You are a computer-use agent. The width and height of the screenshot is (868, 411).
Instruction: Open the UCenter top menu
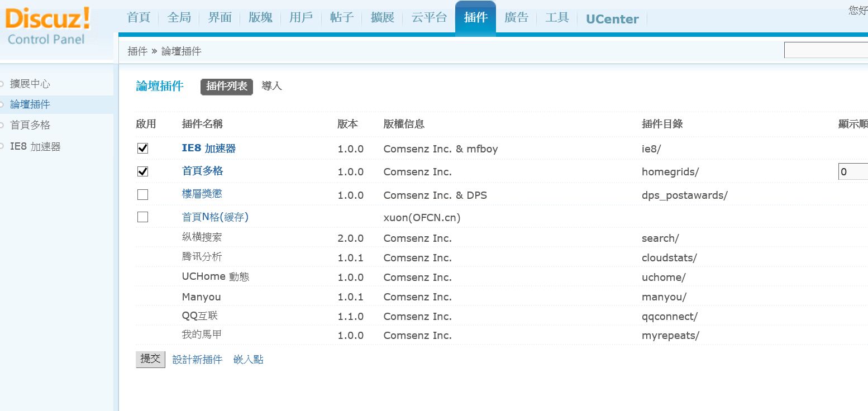[x=612, y=19]
